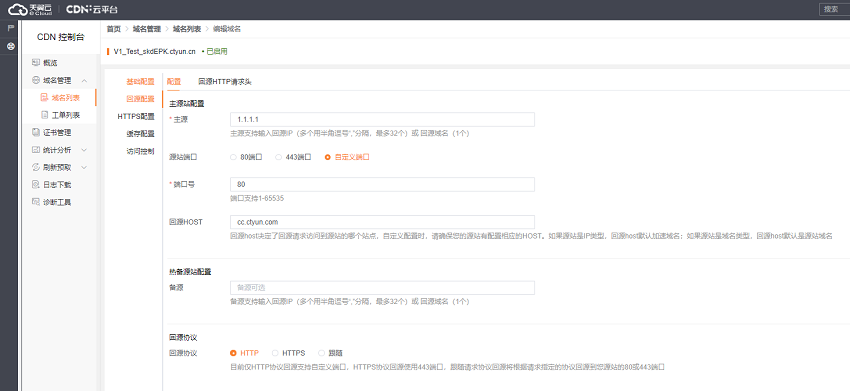Open the 基础配置 section
850x391 pixels.
(x=140, y=81)
